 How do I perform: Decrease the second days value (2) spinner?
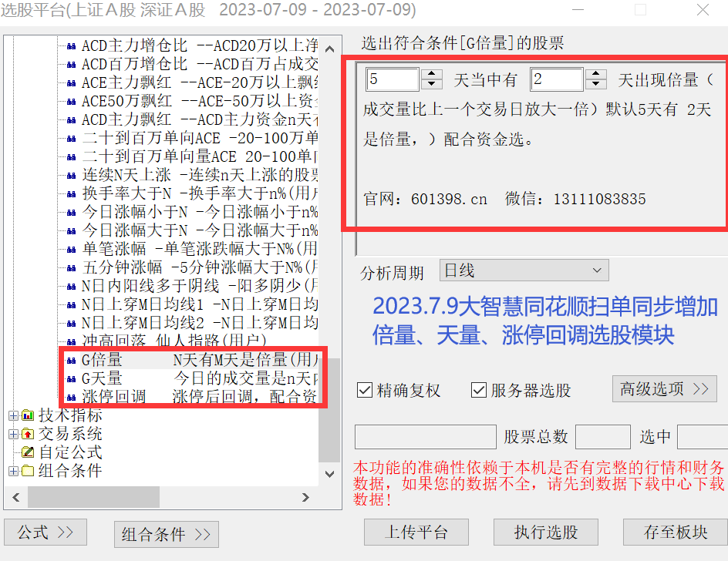595,85
